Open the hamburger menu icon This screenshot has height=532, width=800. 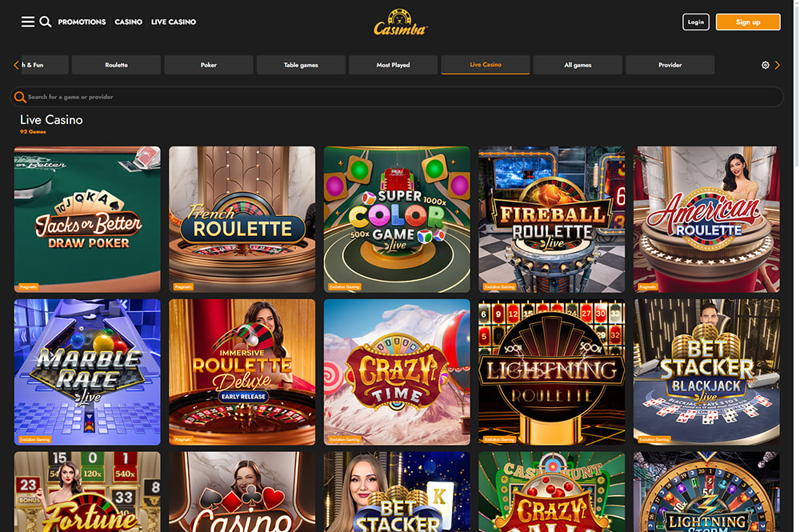tap(27, 22)
